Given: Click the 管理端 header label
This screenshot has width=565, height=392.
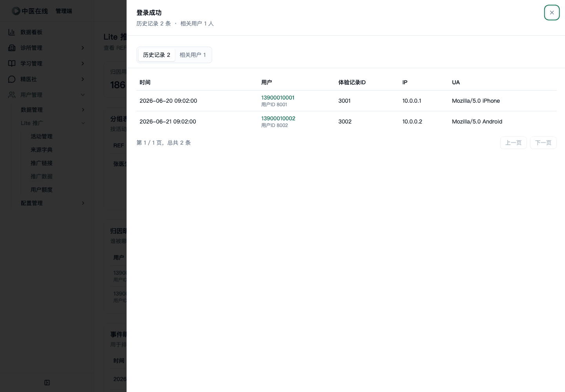Looking at the screenshot, I should point(64,11).
